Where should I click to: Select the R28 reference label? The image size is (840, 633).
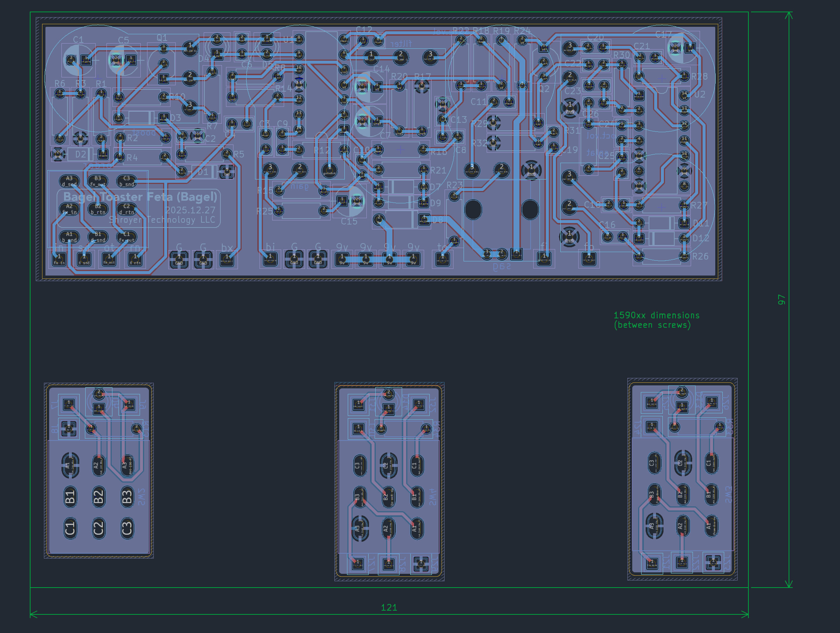coord(700,76)
